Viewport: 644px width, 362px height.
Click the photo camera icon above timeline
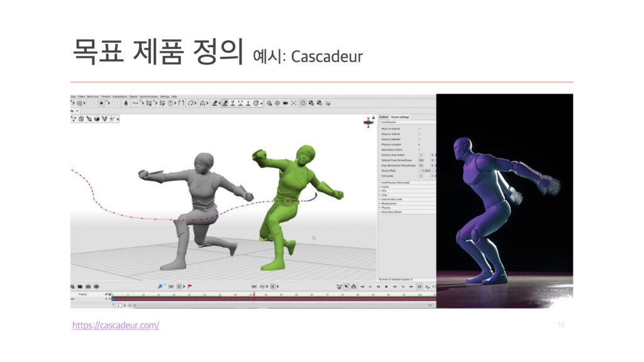[x=88, y=287]
